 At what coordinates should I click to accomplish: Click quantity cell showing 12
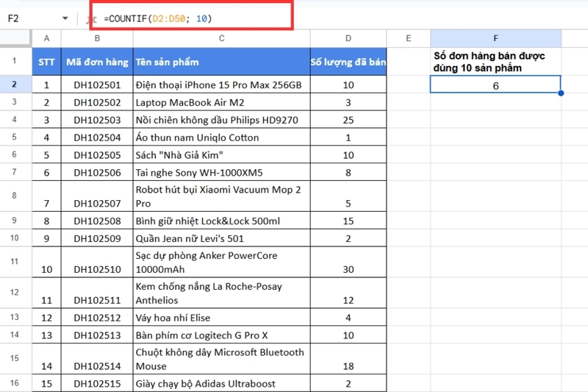tap(348, 293)
